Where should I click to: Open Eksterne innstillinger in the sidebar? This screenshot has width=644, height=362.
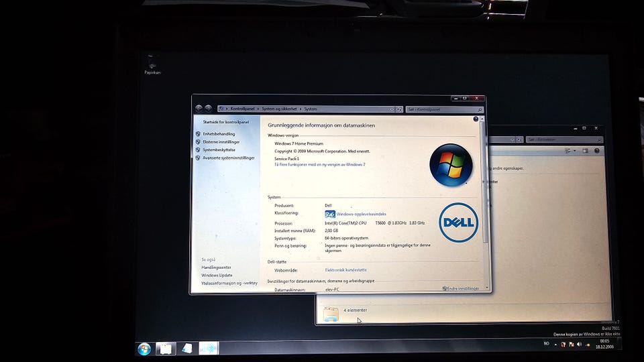[221, 142]
